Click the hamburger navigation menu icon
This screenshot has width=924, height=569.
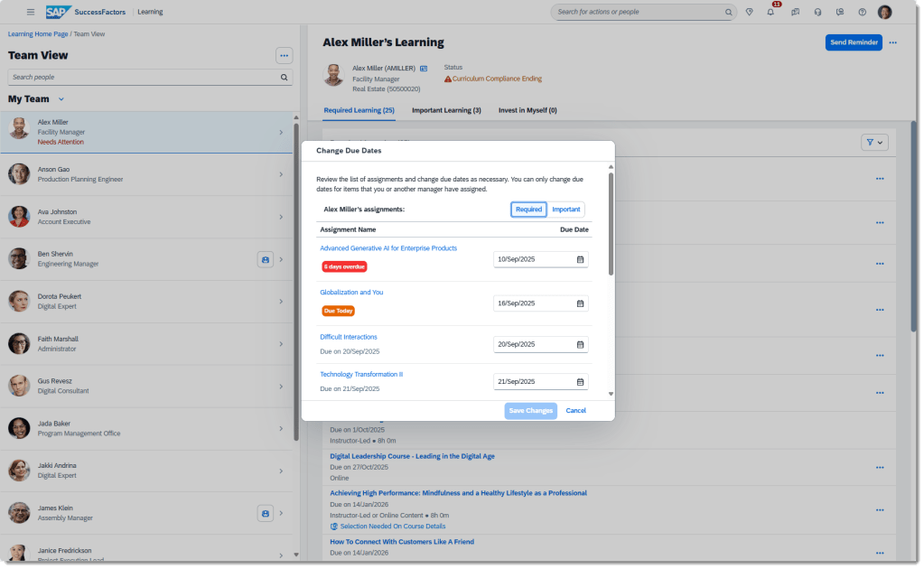[x=31, y=12]
